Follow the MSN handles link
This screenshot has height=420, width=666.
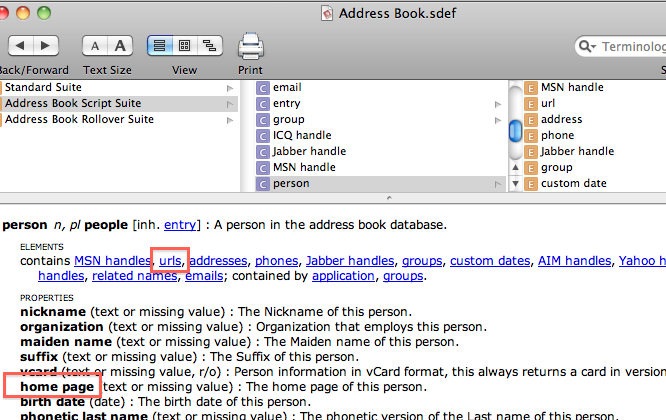click(x=113, y=261)
